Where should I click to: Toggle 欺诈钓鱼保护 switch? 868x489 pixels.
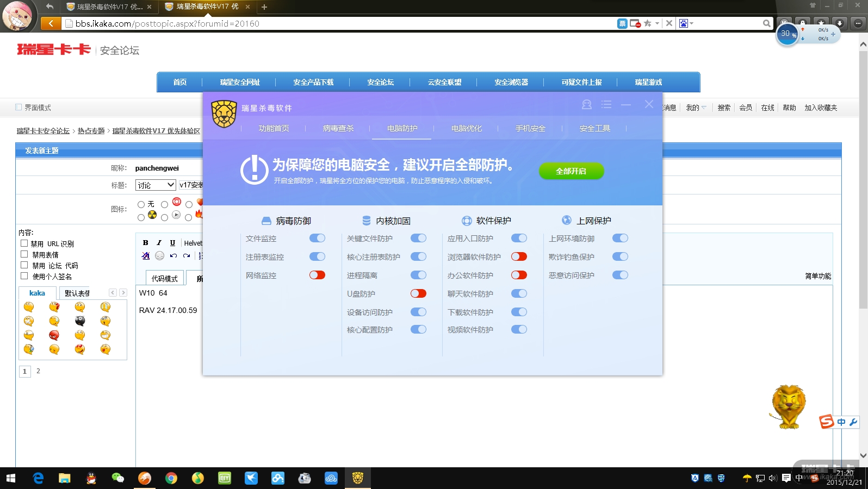(620, 256)
